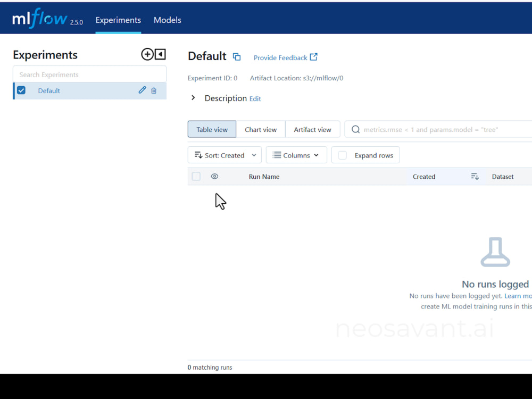
Task: Click the 2.5.0 version label
Action: (76, 22)
